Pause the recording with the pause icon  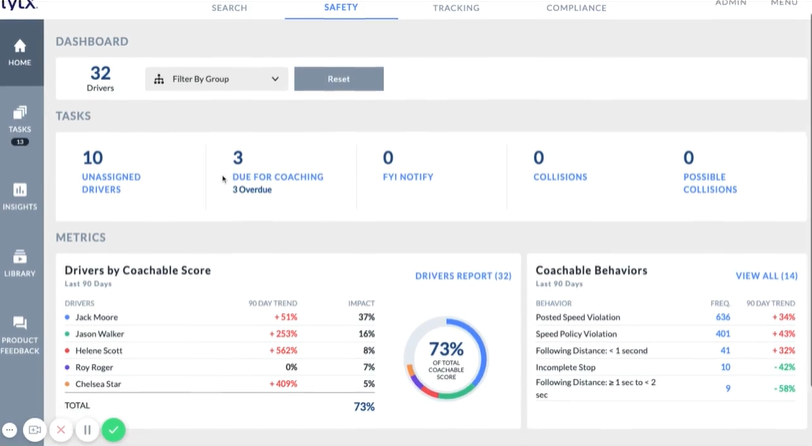point(87,430)
